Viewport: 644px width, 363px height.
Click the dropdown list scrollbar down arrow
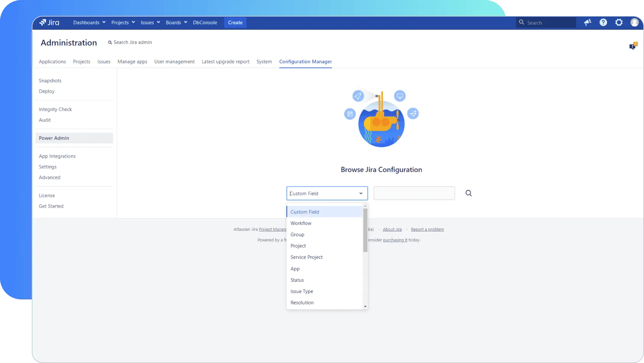365,306
